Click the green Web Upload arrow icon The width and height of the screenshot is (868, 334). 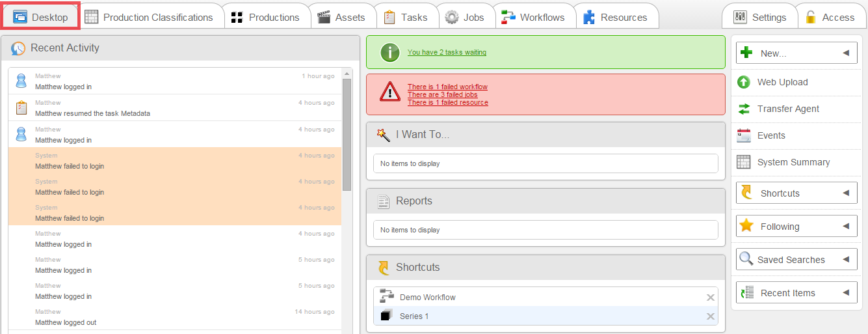[x=744, y=82]
